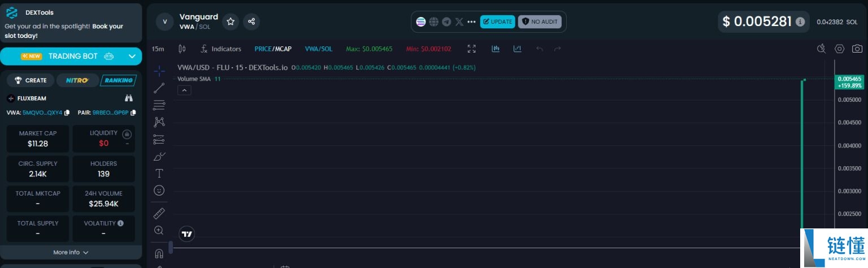Open token address 5MQVO...QXY4 link
Viewport: 868px width, 268px height.
coord(42,113)
